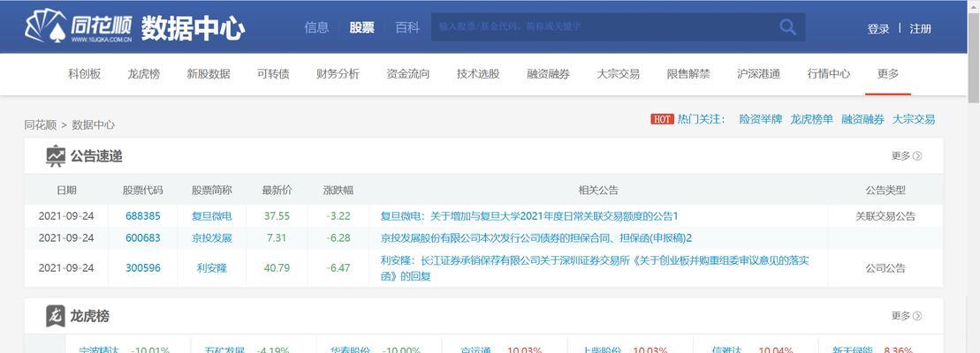Click the 涨跌幅 column header
This screenshot has width=980, height=353.
point(338,191)
